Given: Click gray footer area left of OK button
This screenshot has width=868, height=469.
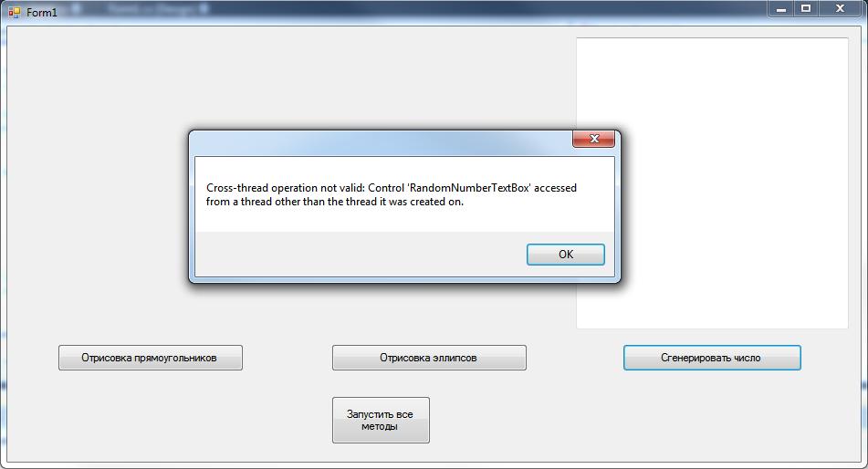Looking at the screenshot, I should pos(360,255).
